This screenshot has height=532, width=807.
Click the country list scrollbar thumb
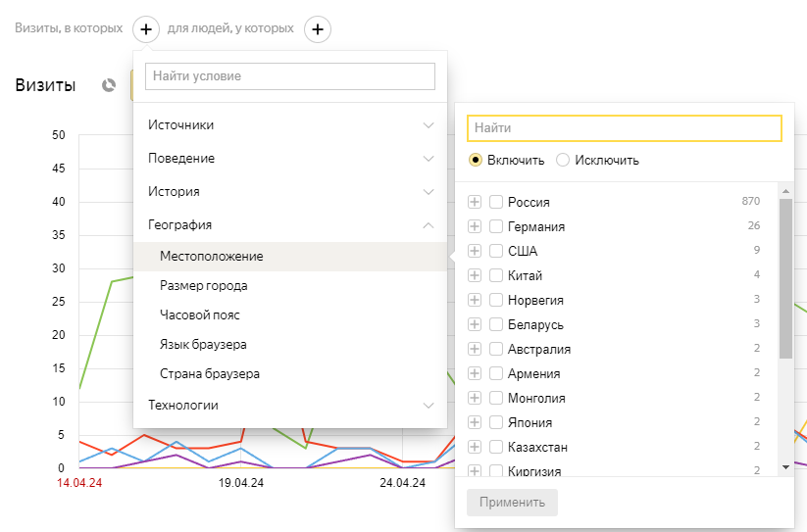click(784, 278)
